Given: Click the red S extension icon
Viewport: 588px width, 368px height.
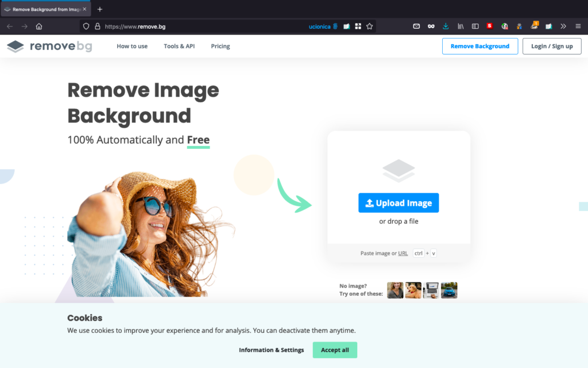Looking at the screenshot, I should (490, 26).
